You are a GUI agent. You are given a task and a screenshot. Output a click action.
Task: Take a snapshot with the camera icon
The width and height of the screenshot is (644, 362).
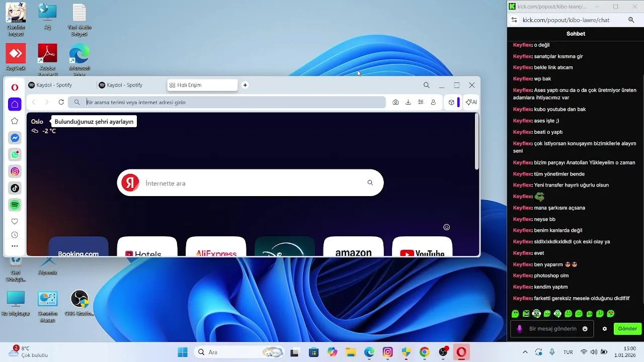(x=395, y=102)
